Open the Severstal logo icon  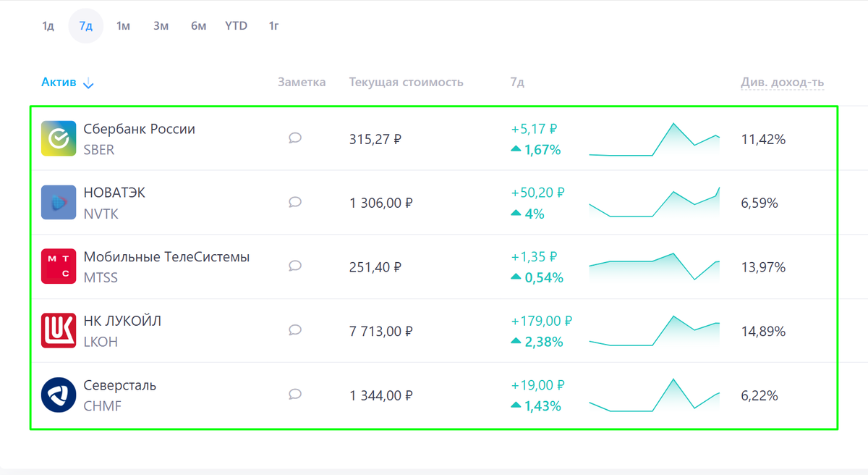[x=59, y=395]
